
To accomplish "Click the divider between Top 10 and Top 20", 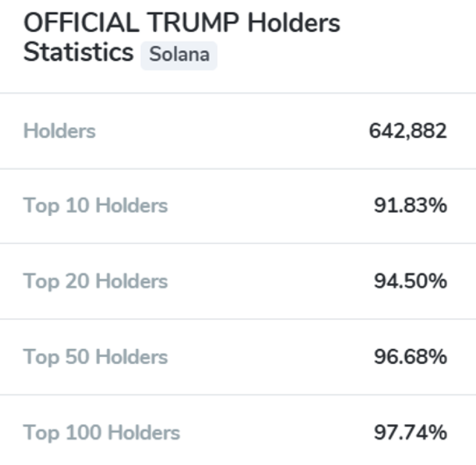I will [237, 244].
